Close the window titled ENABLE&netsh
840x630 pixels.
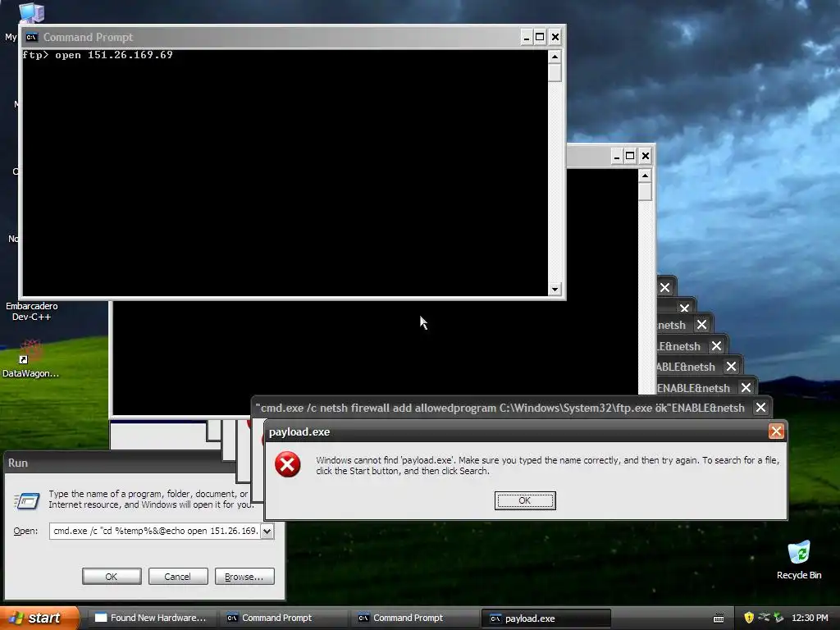click(746, 387)
